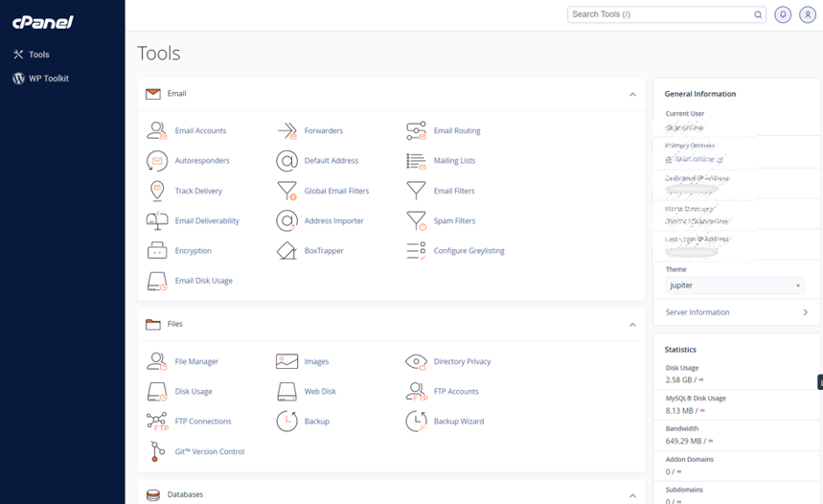Screen dimensions: 823x504
Task: Click the Default Address @ icon
Action: [286, 161]
